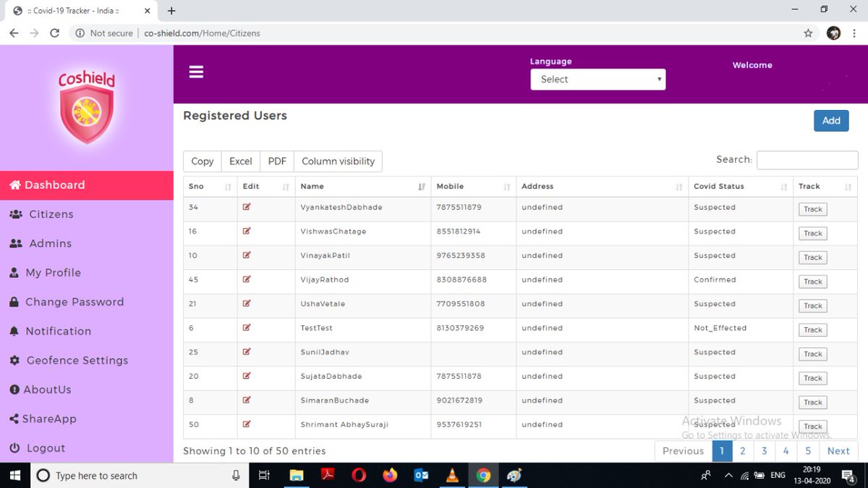Launch Firefox from the taskbar
Screen dimensions: 868x488
pos(390,476)
